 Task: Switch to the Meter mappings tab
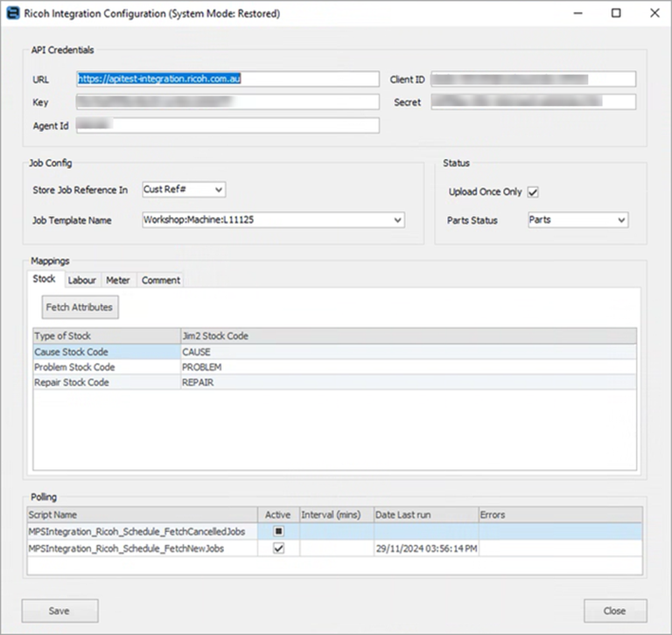coord(118,281)
